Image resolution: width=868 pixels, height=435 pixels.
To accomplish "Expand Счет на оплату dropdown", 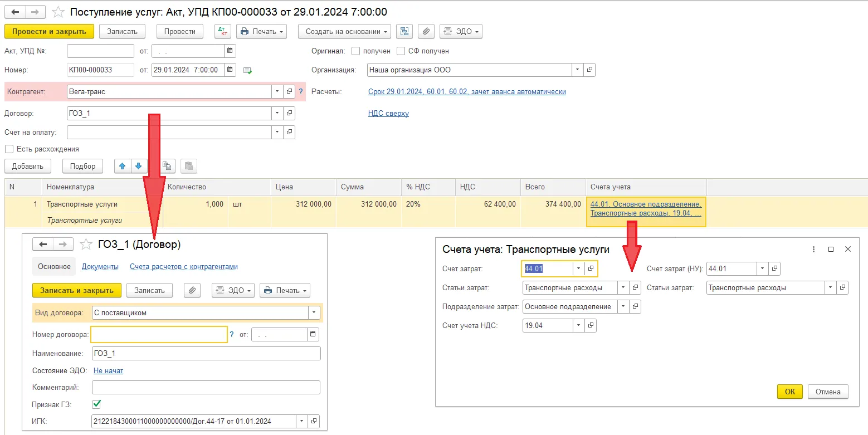I will [277, 133].
